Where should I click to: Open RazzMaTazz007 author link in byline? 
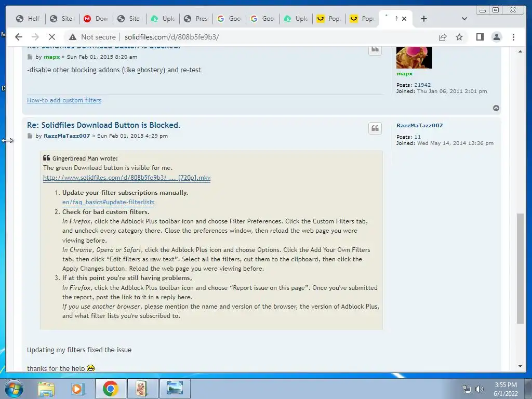coord(67,136)
